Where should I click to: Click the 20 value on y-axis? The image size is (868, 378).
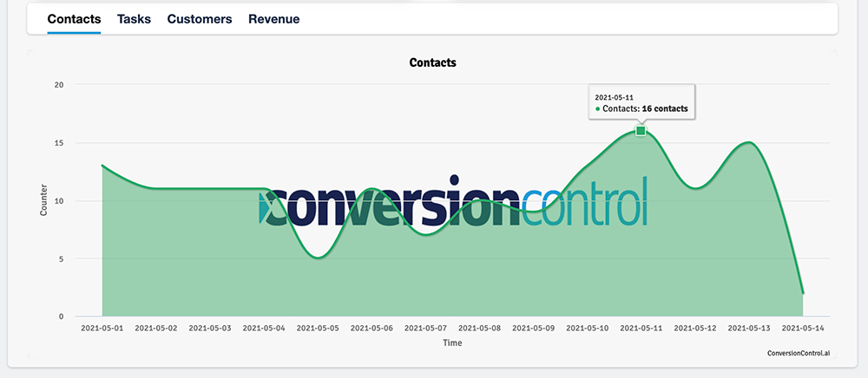(x=59, y=85)
